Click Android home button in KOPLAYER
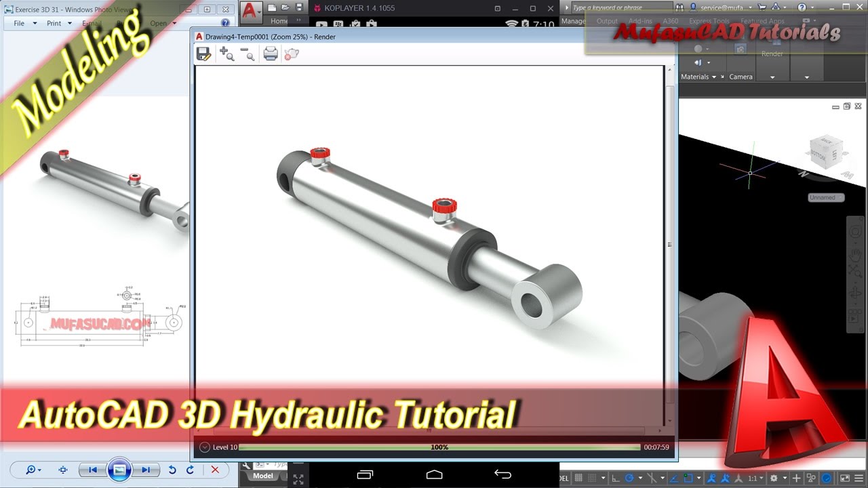 pyautogui.click(x=434, y=474)
